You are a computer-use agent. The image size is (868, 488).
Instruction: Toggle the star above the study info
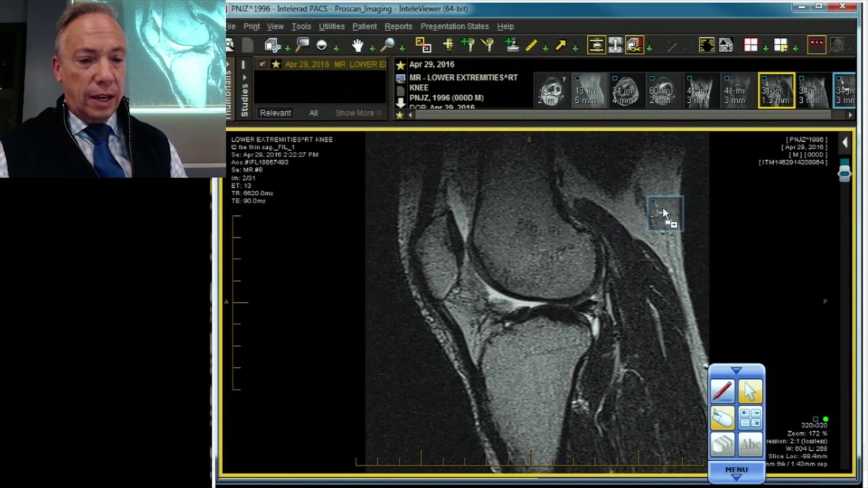[400, 65]
